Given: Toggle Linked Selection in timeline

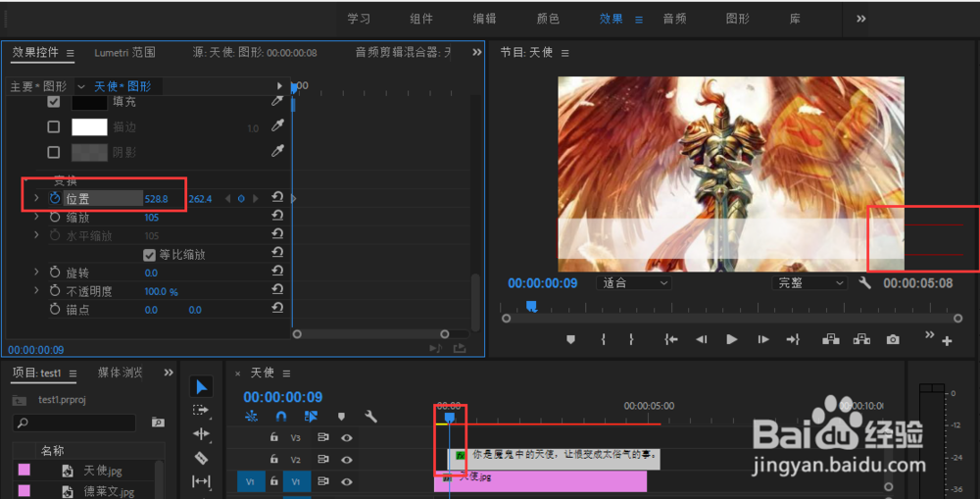Looking at the screenshot, I should point(311,417).
